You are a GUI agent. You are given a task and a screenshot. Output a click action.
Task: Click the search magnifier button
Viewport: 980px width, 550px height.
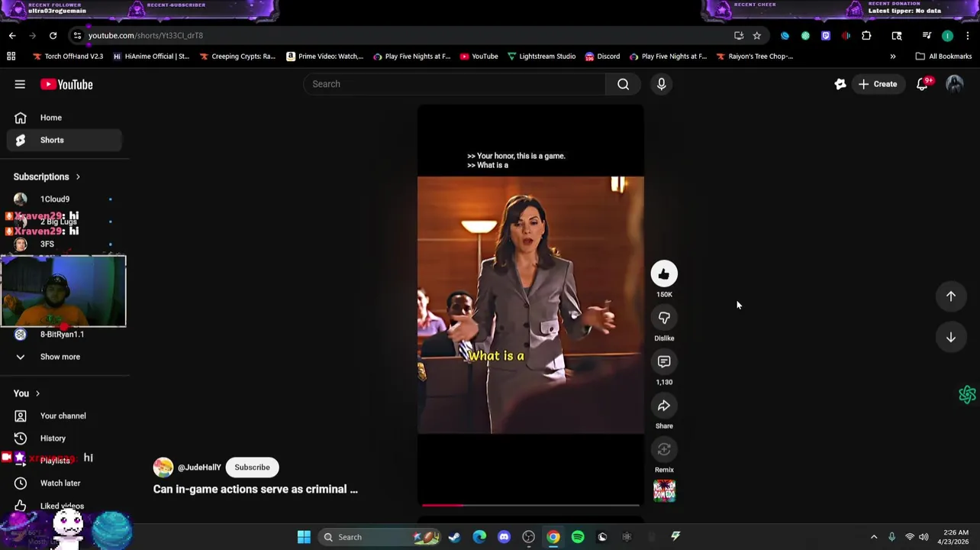click(x=624, y=84)
